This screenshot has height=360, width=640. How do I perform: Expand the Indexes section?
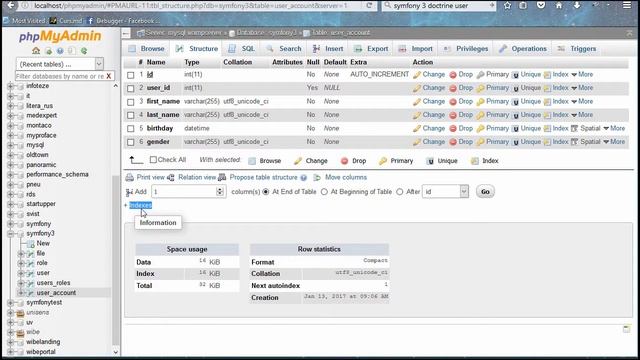pos(140,205)
